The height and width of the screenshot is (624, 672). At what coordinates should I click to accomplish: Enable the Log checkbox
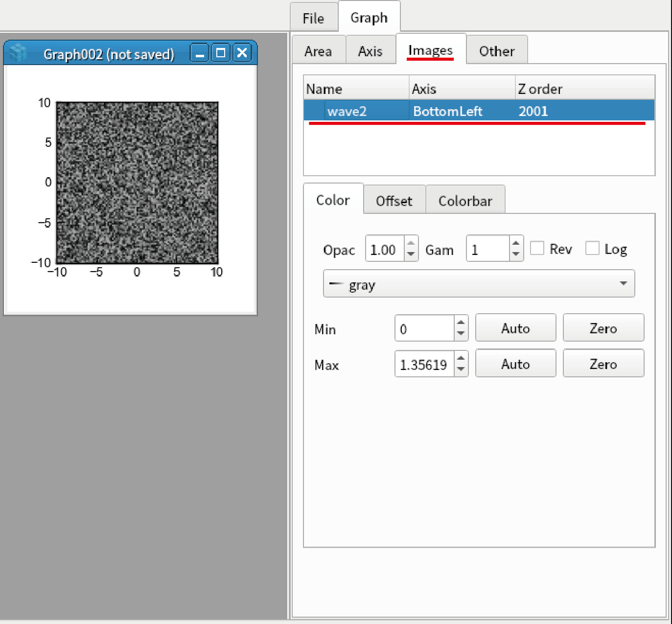click(592, 248)
